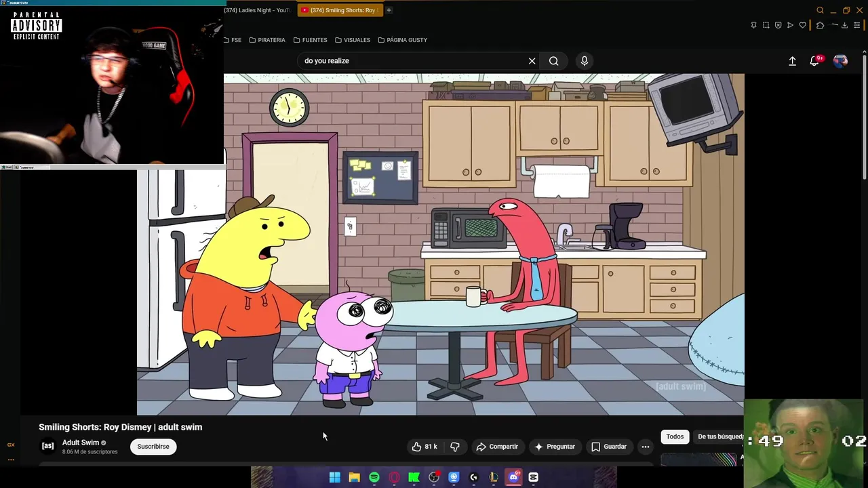Viewport: 868px width, 488px height.
Task: Dislike the video with thumbs down
Action: tap(455, 447)
